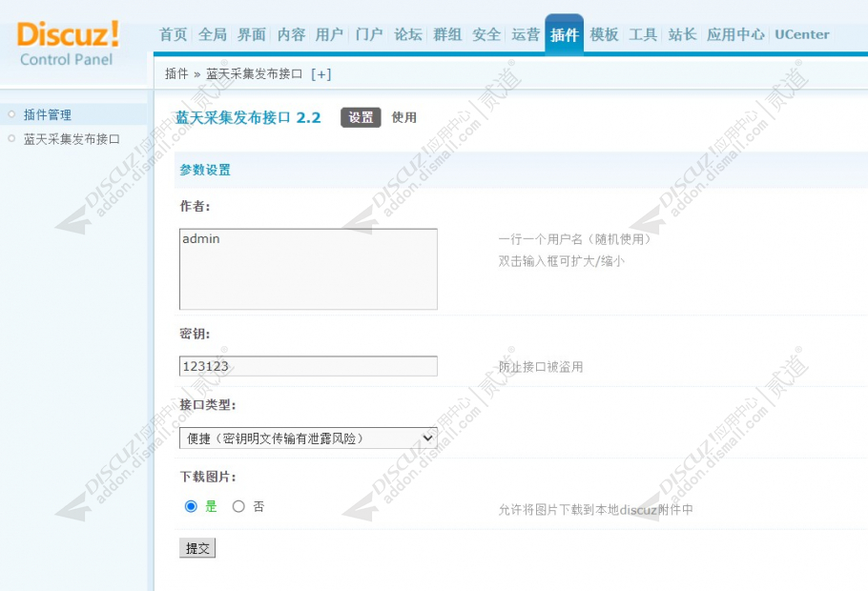The image size is (868, 591).
Task: Select 否 for 下载图片
Action: [x=238, y=506]
